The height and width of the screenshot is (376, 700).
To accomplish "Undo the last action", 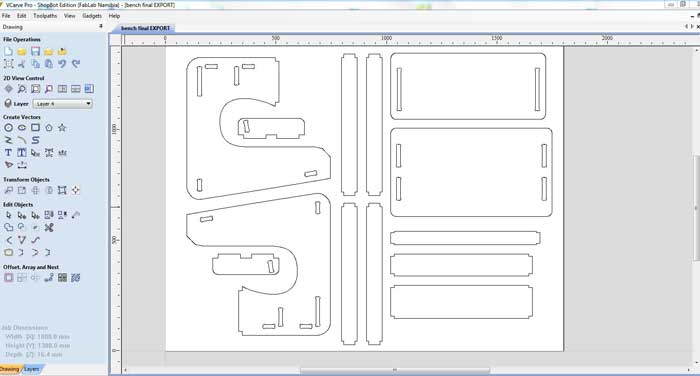I will point(62,64).
